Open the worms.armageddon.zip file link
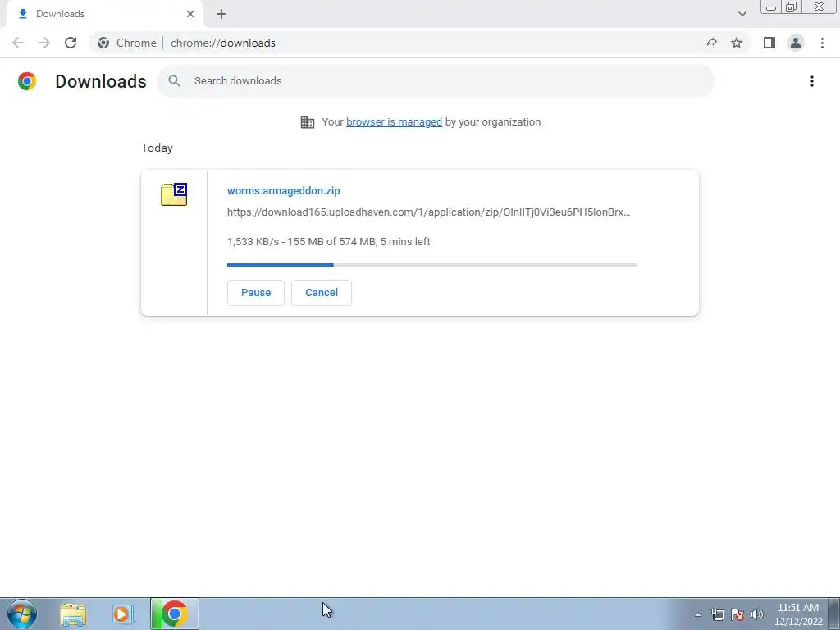Screen dimensions: 840x630 (283, 190)
